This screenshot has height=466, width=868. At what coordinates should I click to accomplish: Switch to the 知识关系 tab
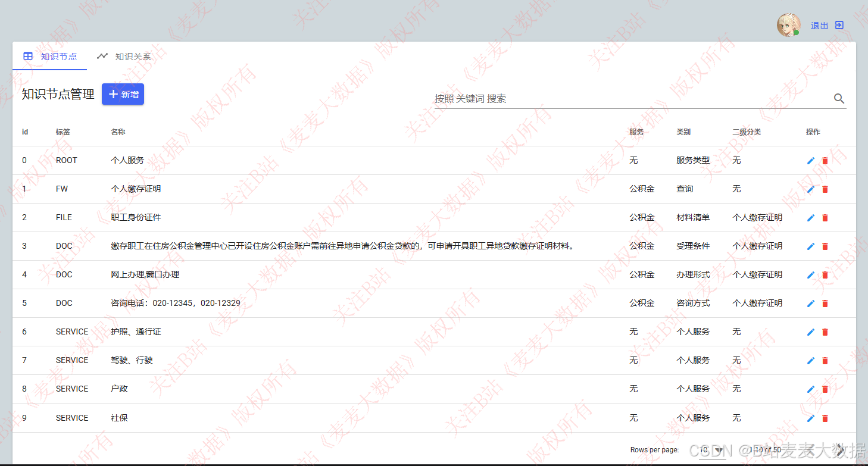pos(124,57)
